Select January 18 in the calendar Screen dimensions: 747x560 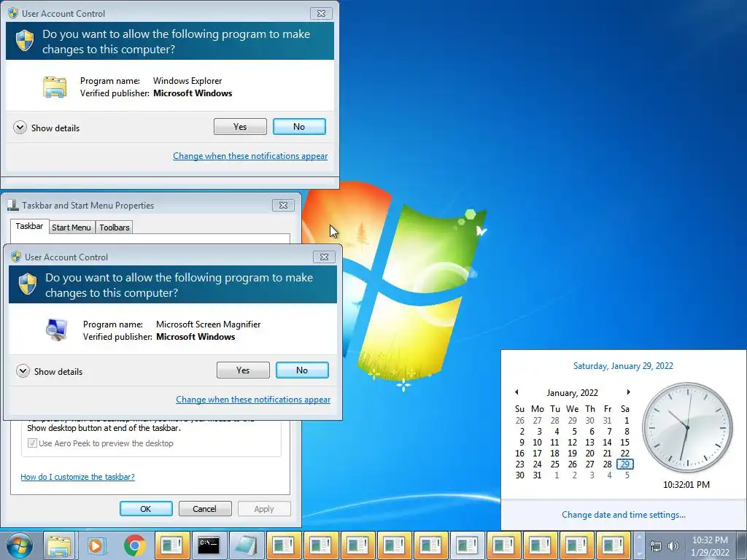(x=555, y=453)
